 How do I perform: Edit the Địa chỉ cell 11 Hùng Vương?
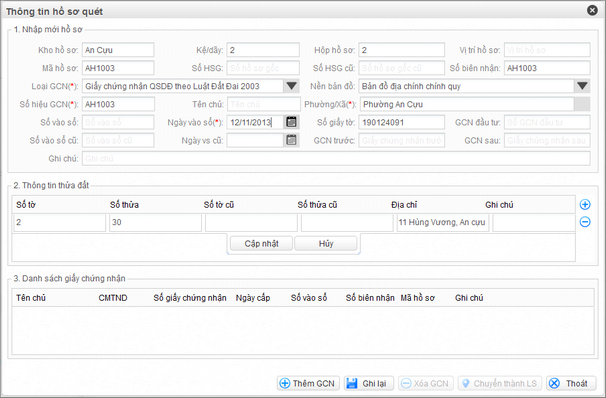coord(443,223)
